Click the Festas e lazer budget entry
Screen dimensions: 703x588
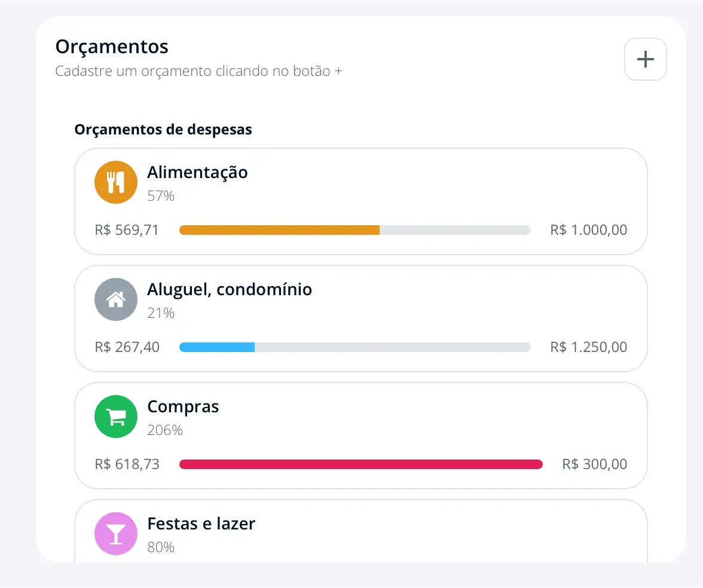tap(360, 532)
